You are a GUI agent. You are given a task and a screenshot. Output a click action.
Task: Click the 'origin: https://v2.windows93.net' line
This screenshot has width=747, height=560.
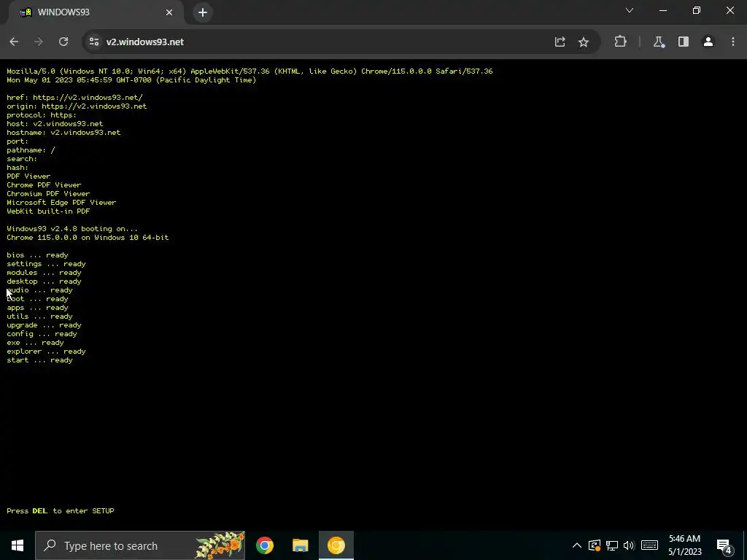pyautogui.click(x=77, y=106)
